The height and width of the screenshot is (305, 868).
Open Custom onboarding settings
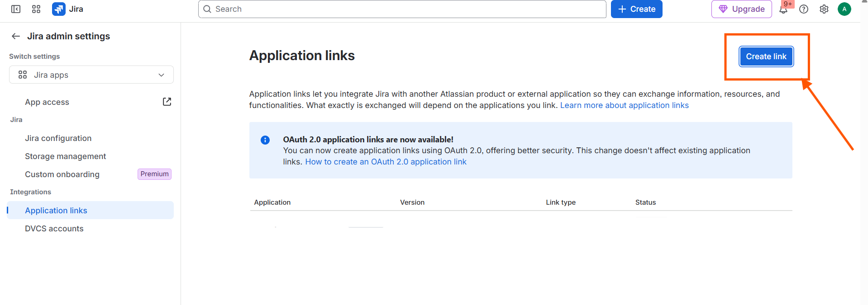tap(62, 174)
